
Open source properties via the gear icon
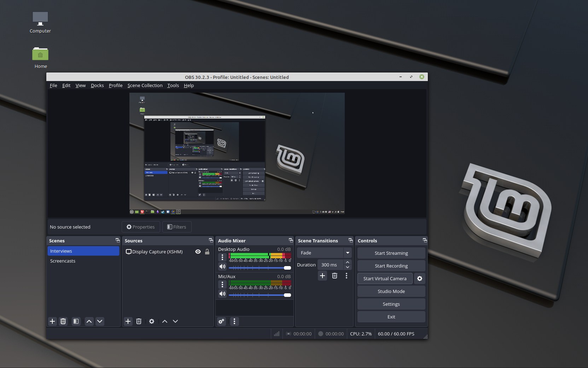[x=152, y=321]
